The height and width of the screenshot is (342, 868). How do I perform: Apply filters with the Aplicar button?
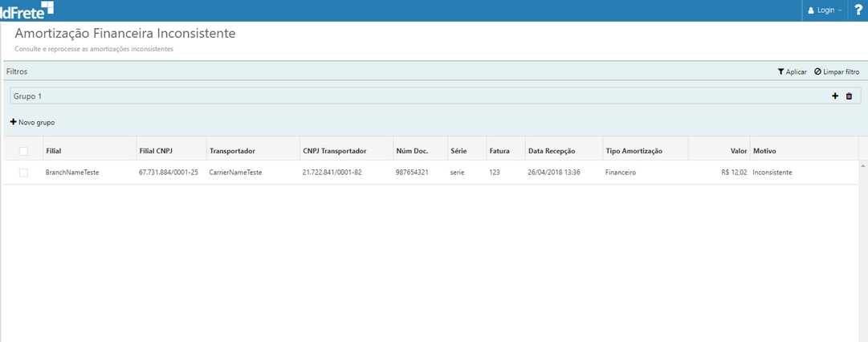(x=792, y=71)
